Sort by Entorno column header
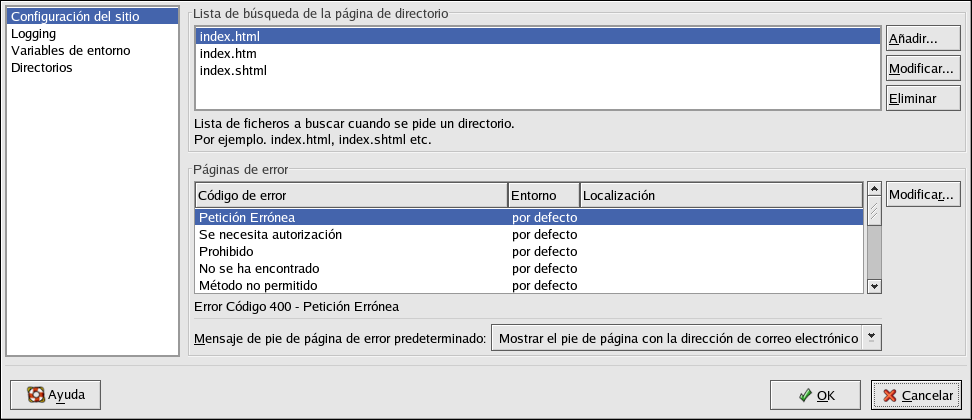The image size is (972, 420). (543, 194)
